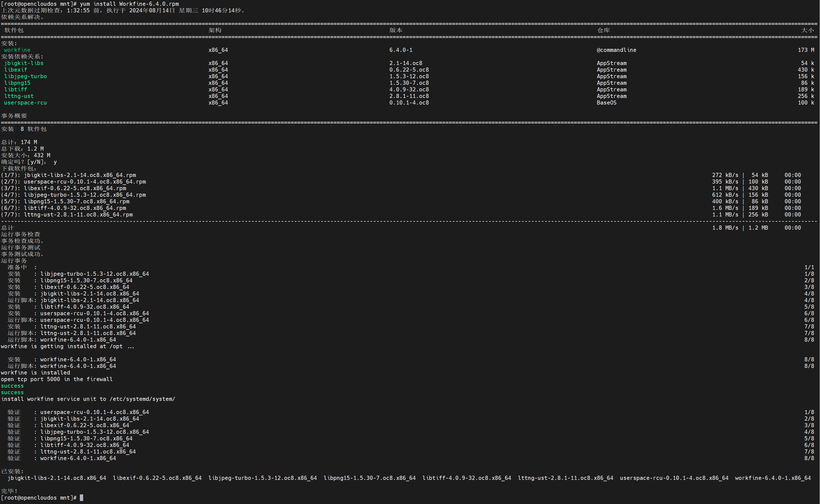Screen dimensions: 820x504
Task: Click the 173 M size value
Action: click(805, 50)
